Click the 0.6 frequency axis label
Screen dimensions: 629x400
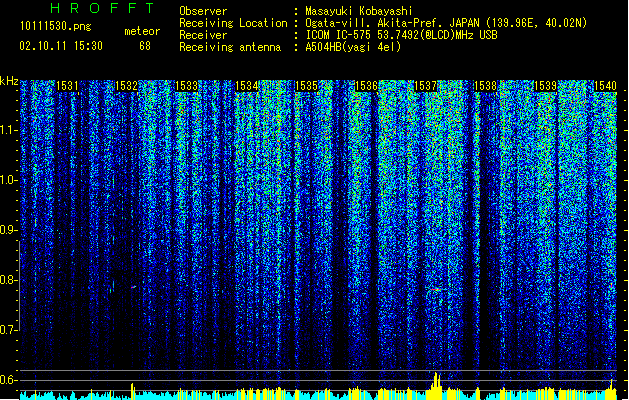(9, 380)
